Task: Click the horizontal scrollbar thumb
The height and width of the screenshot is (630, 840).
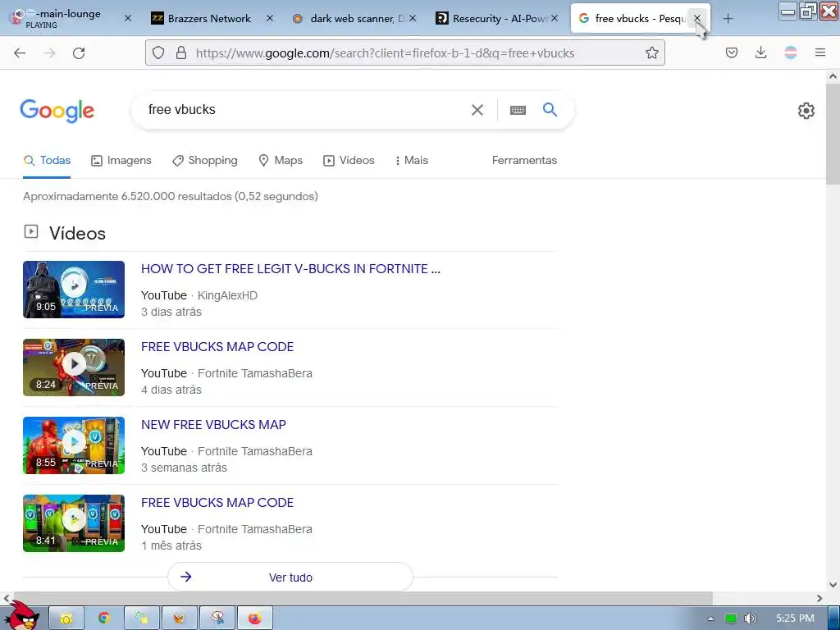Action: coord(363,598)
